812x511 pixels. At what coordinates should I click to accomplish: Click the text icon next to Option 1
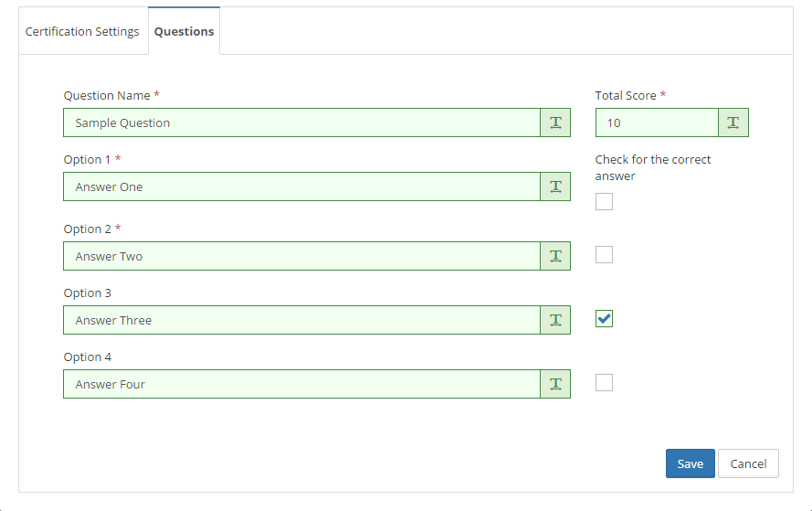tap(555, 186)
